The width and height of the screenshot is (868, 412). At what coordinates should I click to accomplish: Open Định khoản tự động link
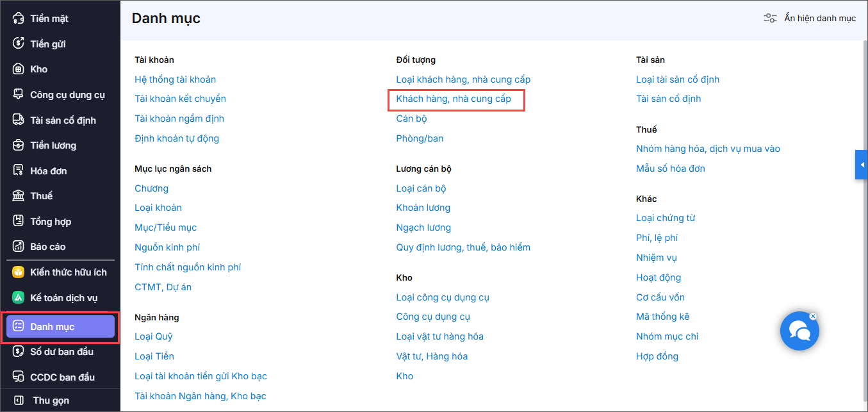coord(177,138)
